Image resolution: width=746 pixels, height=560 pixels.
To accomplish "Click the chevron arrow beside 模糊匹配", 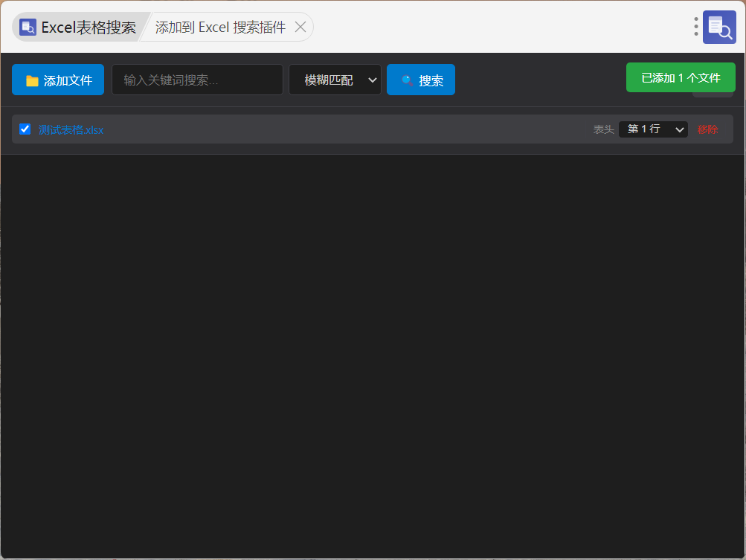I will [373, 80].
